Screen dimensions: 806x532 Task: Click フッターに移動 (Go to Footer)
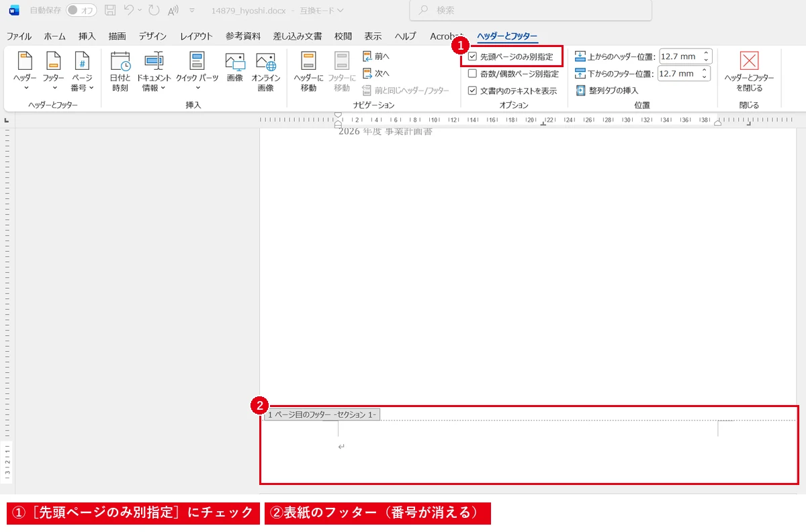tap(342, 72)
